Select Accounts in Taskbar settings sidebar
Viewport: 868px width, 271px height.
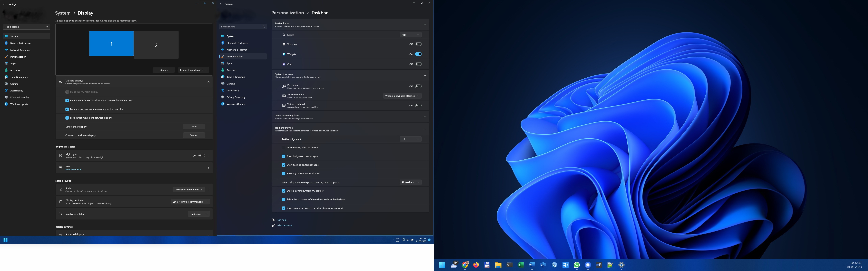231,70
